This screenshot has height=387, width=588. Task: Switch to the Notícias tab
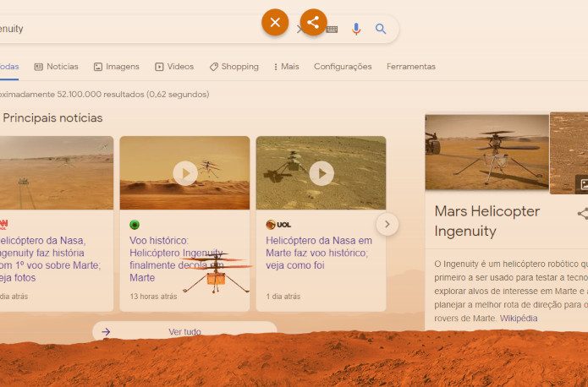click(56, 67)
